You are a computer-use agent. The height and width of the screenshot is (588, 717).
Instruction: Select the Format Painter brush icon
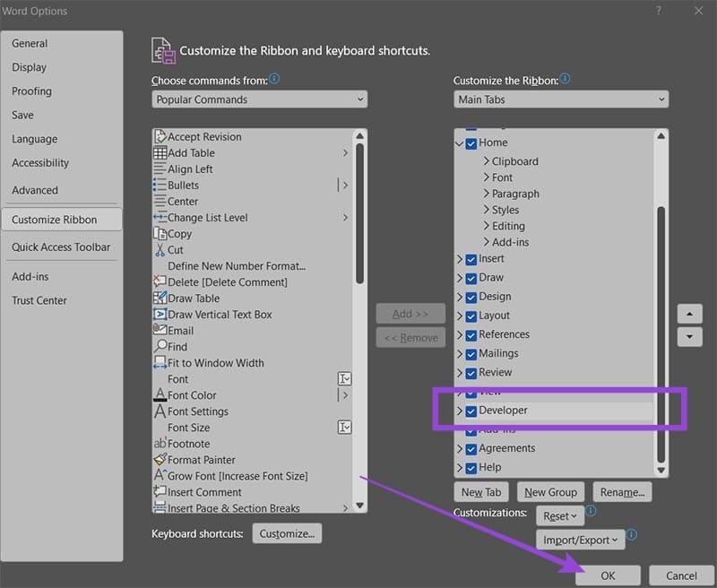coord(160,459)
